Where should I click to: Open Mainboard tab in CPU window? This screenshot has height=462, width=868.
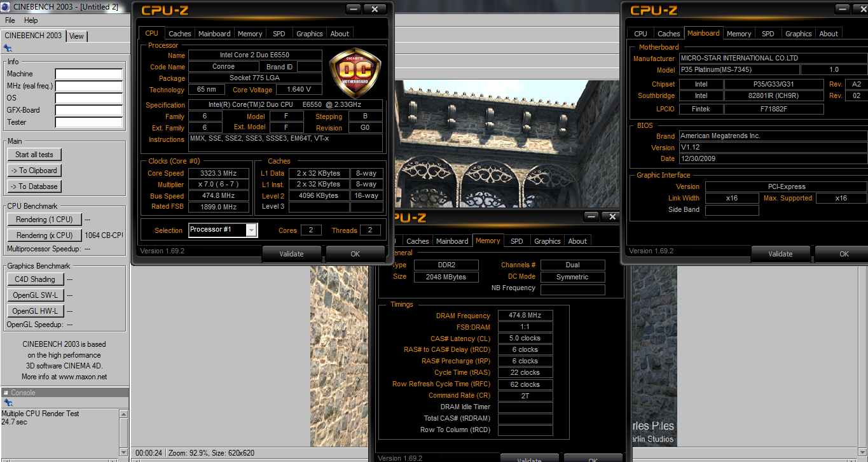(214, 34)
